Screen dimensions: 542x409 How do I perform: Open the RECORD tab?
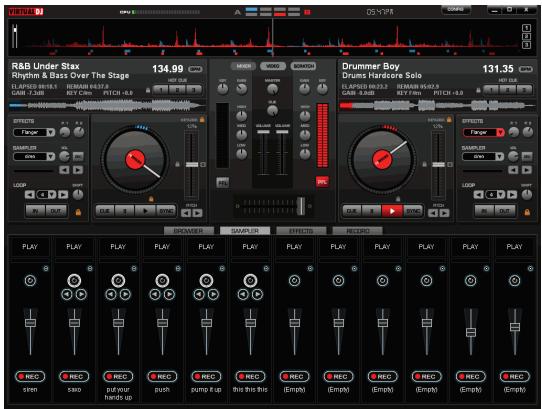[357, 231]
